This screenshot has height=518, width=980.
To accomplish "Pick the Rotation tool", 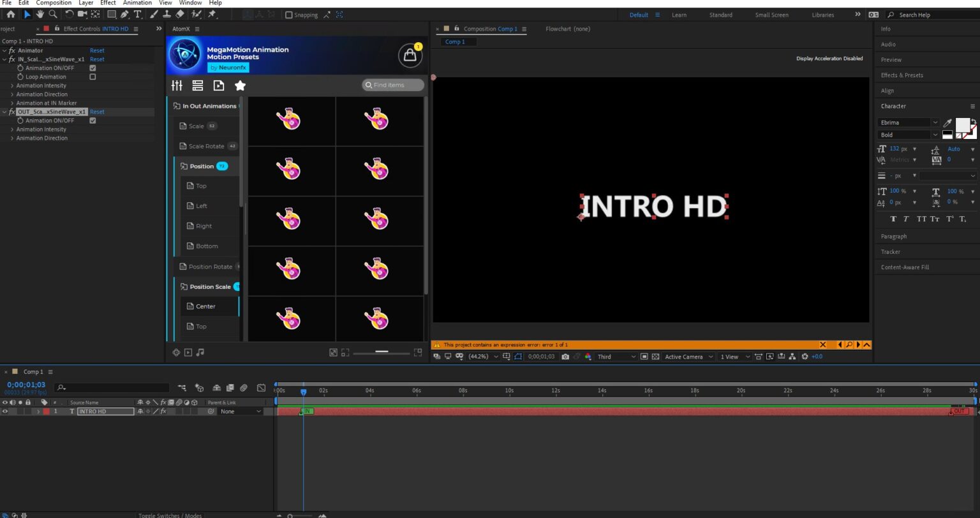I will (69, 14).
